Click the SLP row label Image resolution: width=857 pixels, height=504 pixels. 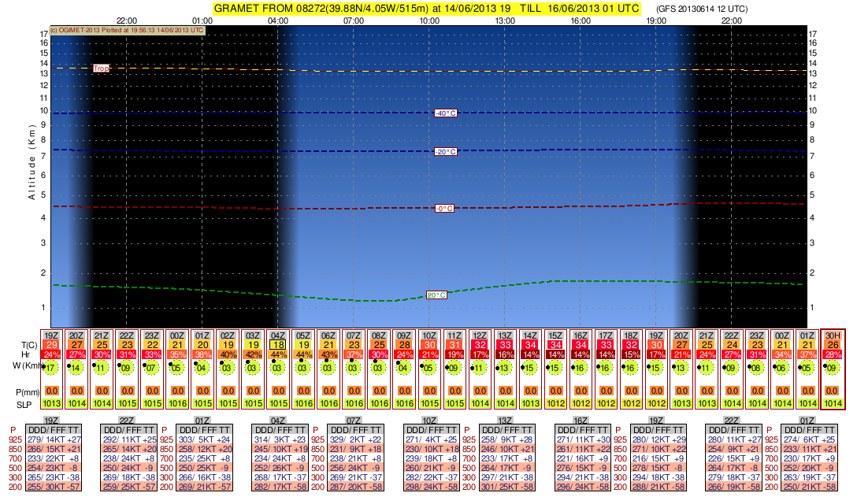(x=24, y=405)
